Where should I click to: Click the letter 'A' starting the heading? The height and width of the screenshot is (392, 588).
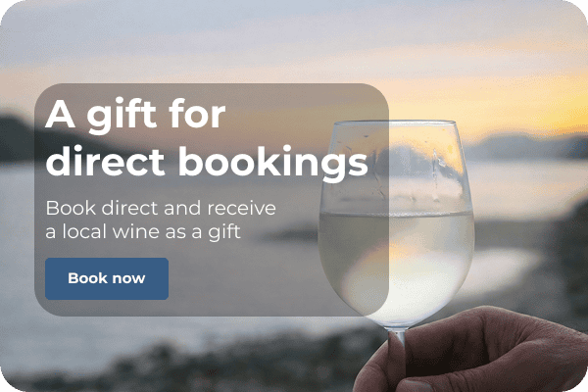[60, 115]
